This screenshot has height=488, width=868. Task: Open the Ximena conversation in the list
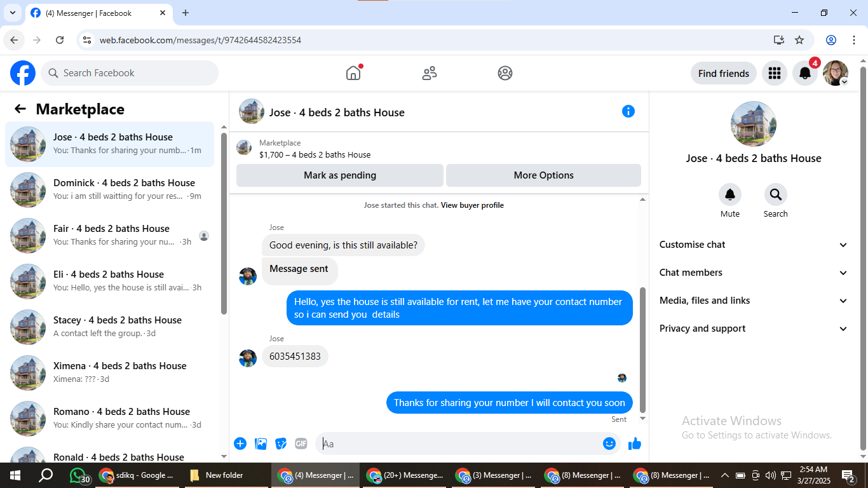coord(110,373)
